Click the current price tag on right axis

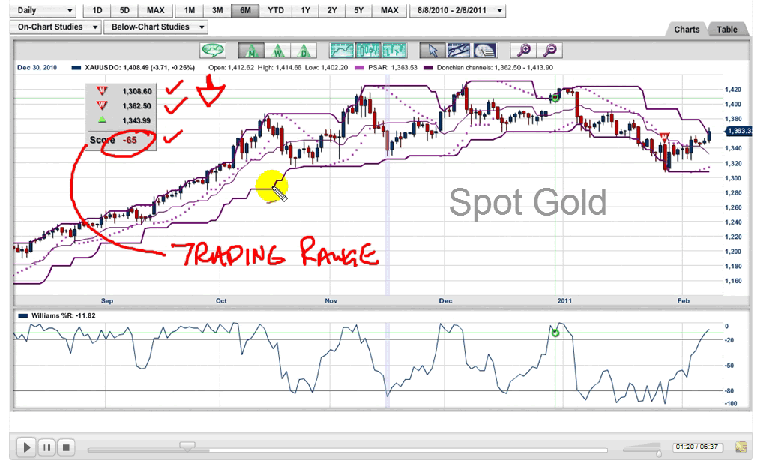pyautogui.click(x=739, y=131)
